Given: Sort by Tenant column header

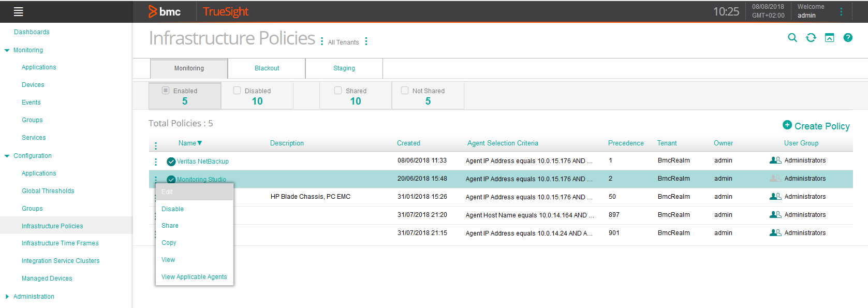Looking at the screenshot, I should tap(667, 143).
